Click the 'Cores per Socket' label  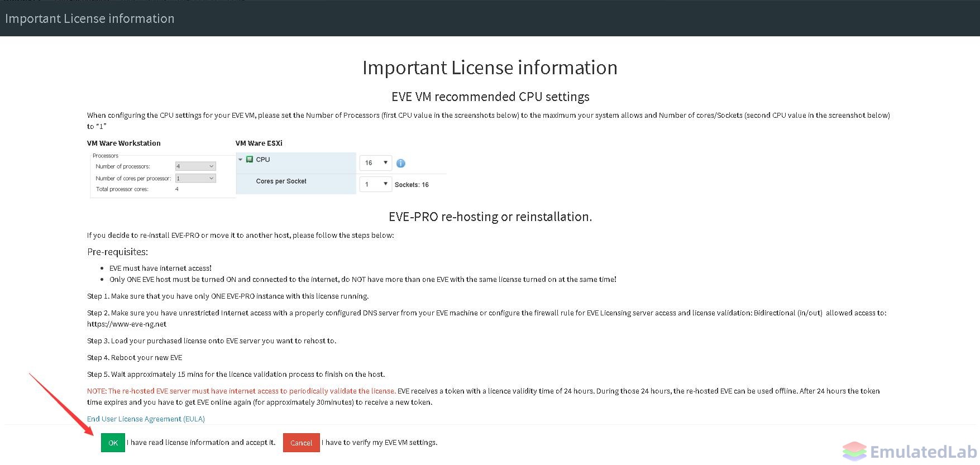tap(281, 181)
